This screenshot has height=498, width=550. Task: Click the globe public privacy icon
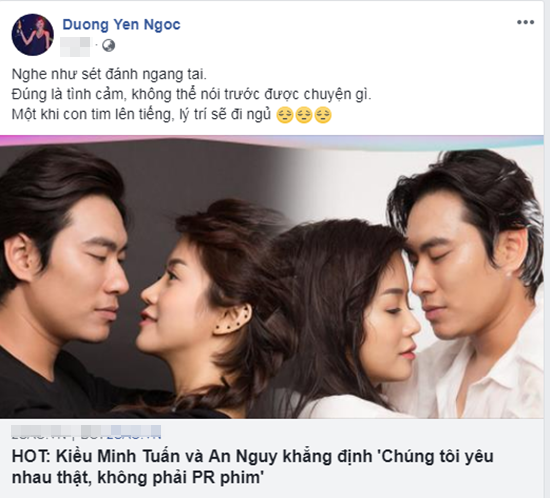(x=108, y=46)
